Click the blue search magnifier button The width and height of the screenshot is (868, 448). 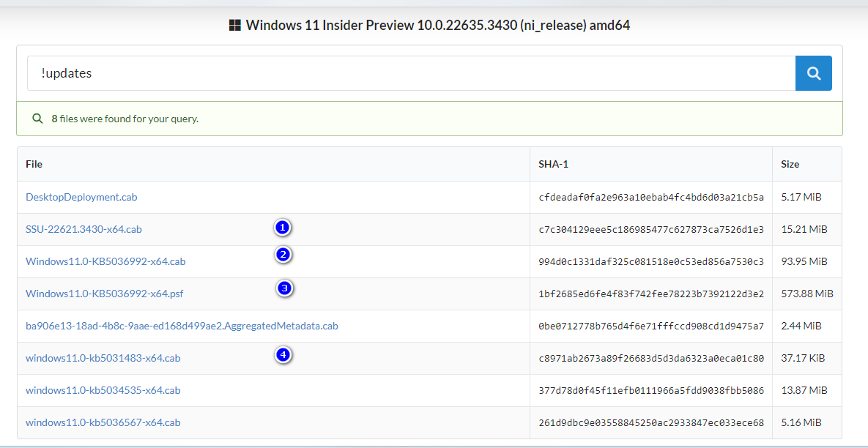click(813, 73)
